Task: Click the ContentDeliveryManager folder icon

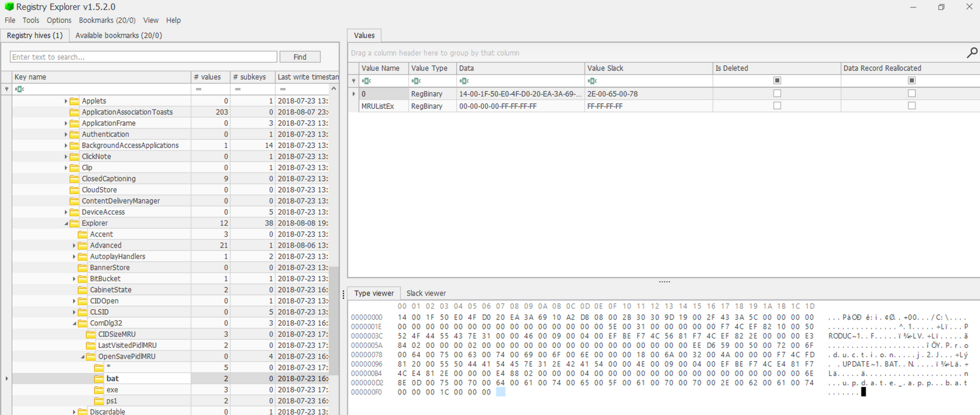Action: [75, 201]
